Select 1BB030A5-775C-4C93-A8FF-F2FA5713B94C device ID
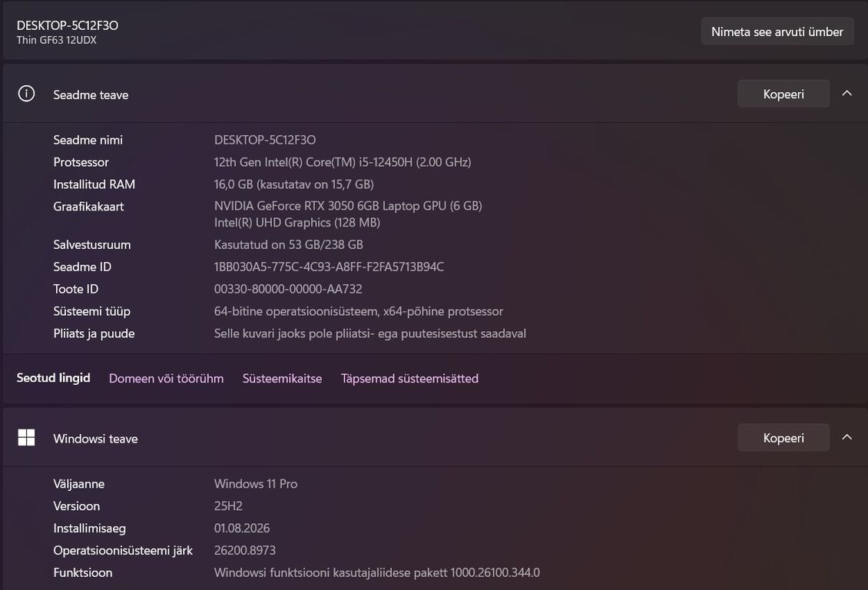Viewport: 868px width, 590px height. point(329,267)
